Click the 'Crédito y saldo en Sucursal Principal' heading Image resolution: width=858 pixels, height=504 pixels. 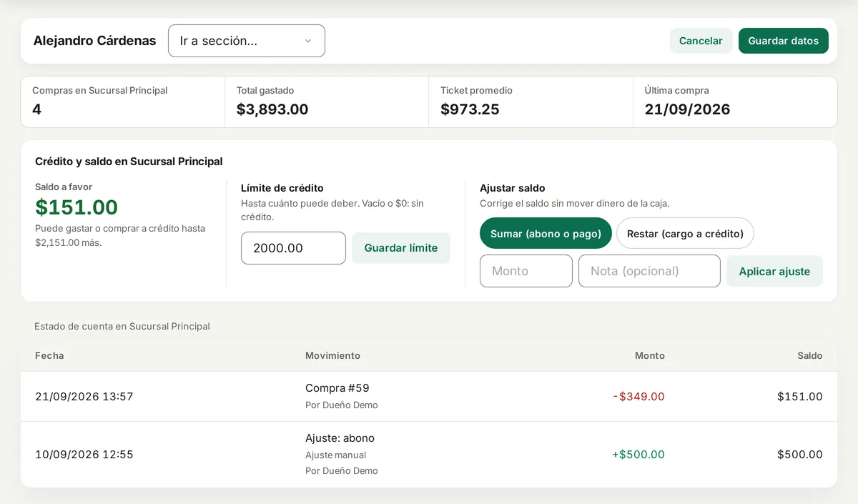click(x=129, y=162)
